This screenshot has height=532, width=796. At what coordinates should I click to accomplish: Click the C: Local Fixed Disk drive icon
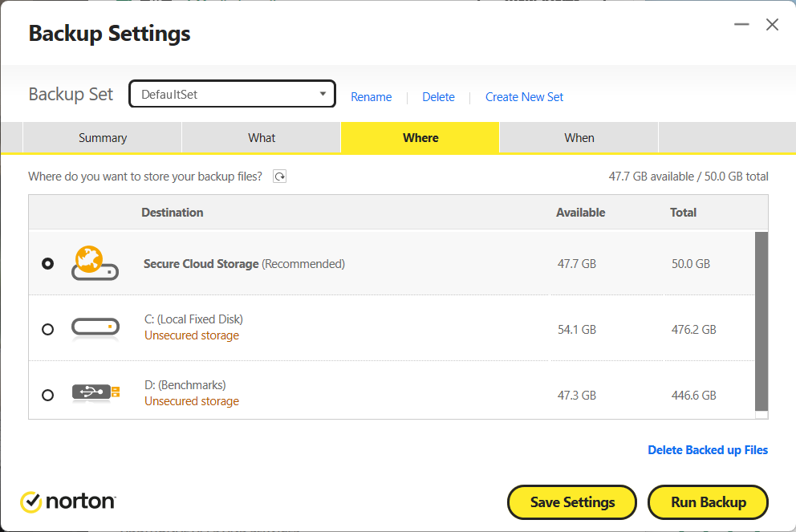(x=95, y=328)
